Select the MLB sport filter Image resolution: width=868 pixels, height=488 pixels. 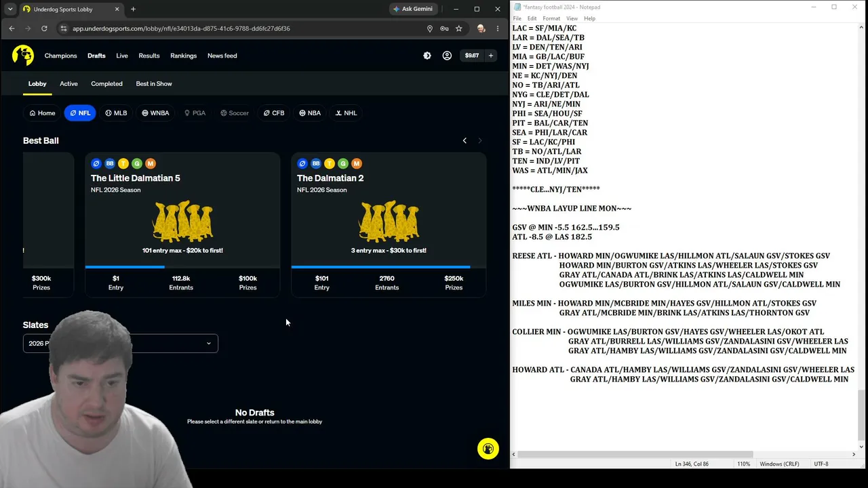click(116, 113)
